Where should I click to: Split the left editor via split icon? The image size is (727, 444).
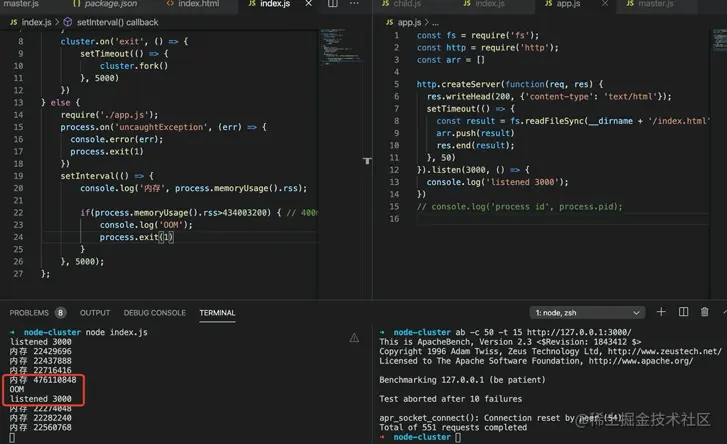pos(333,4)
